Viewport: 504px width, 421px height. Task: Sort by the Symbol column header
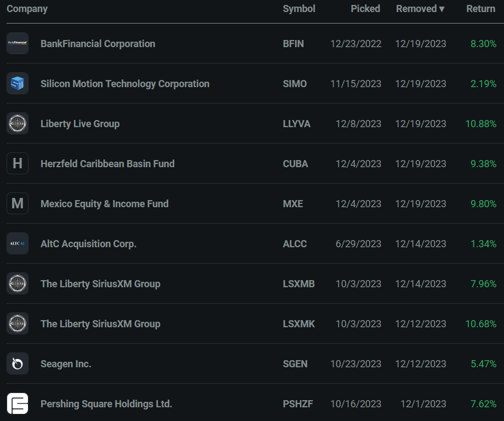point(299,9)
